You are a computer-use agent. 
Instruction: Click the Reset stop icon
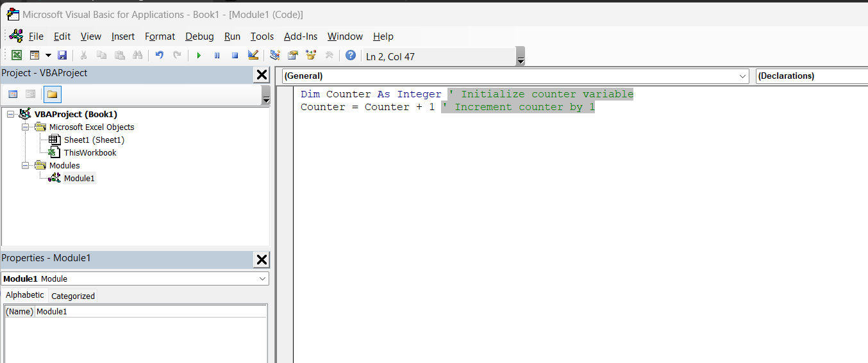[x=235, y=56]
